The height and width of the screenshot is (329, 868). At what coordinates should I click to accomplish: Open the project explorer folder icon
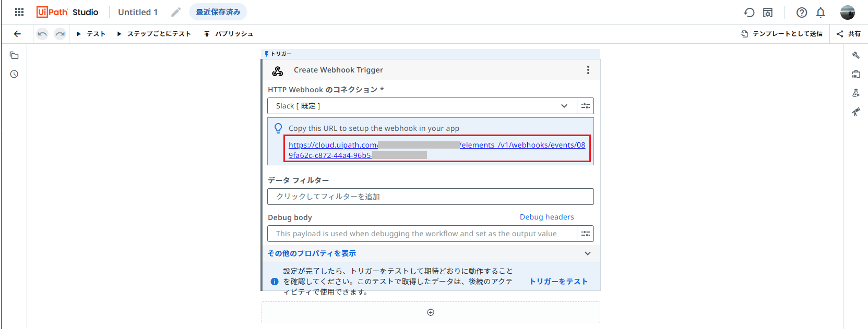pos(14,55)
